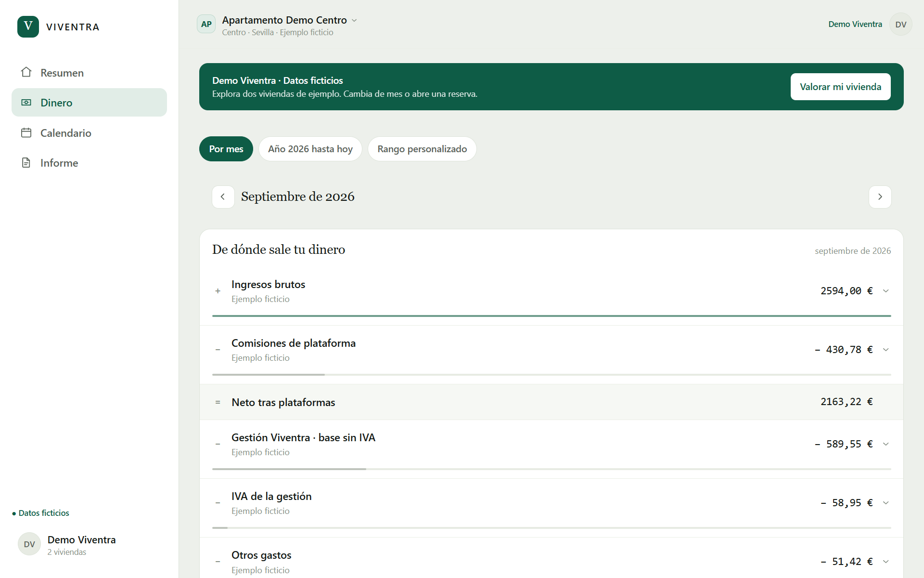Click the Comisiones de plataforma progress bar
The width and height of the screenshot is (924, 578).
(552, 375)
